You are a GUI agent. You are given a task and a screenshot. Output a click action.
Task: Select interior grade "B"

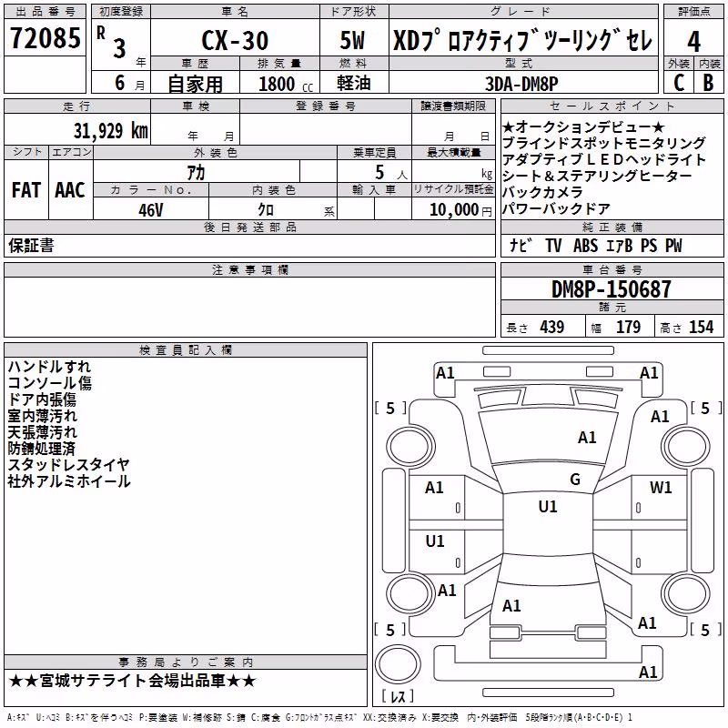click(708, 83)
